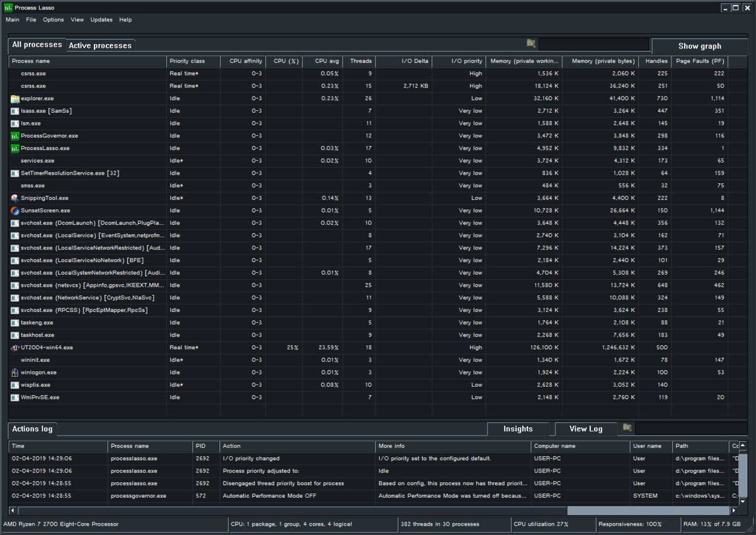The height and width of the screenshot is (535, 756).
Task: Click the View Log button
Action: click(585, 429)
